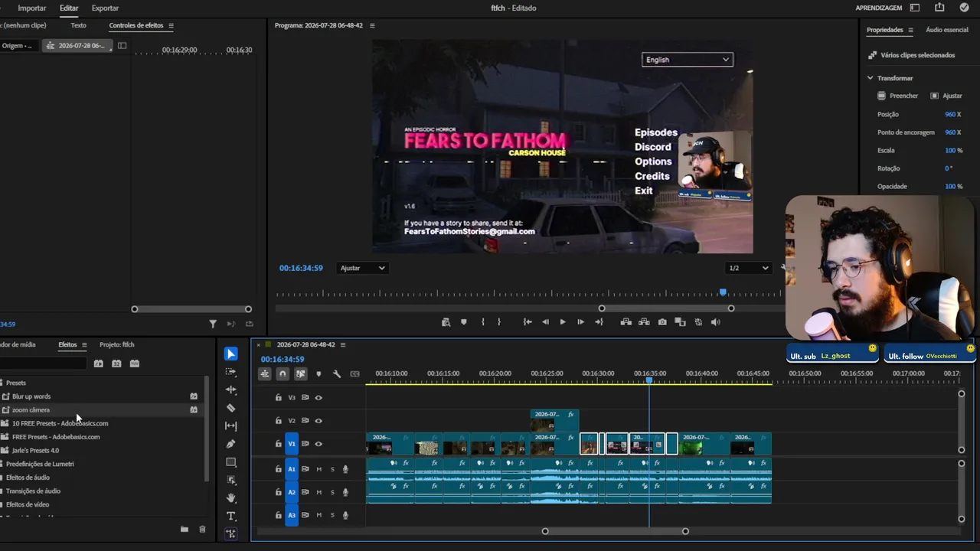980x551 pixels.
Task: Open the filter funnel in Effect Controls
Action: 213,324
